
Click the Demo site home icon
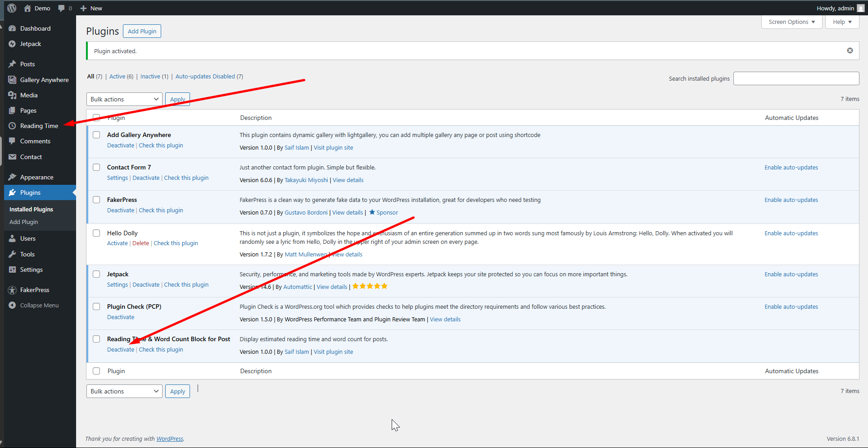click(27, 8)
